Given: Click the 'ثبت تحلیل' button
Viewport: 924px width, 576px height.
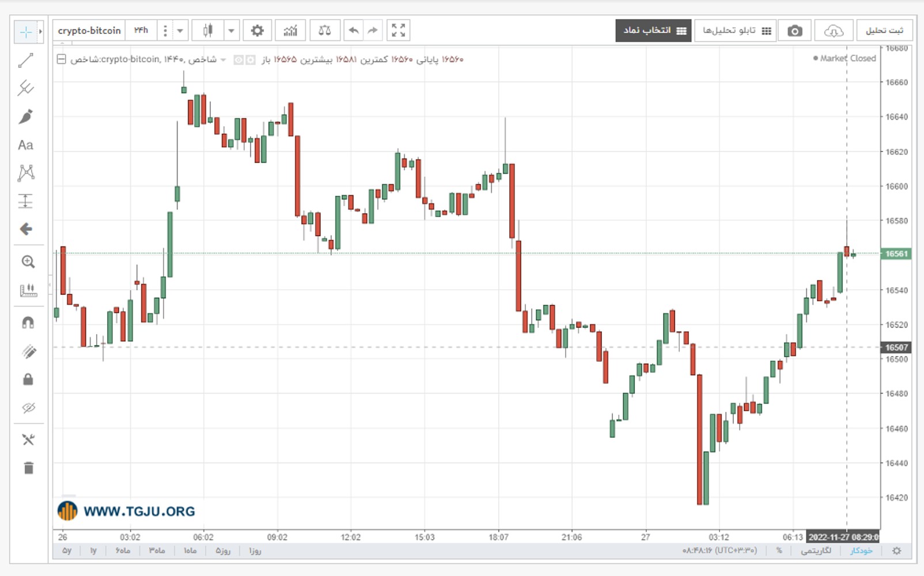Looking at the screenshot, I should click(x=885, y=31).
